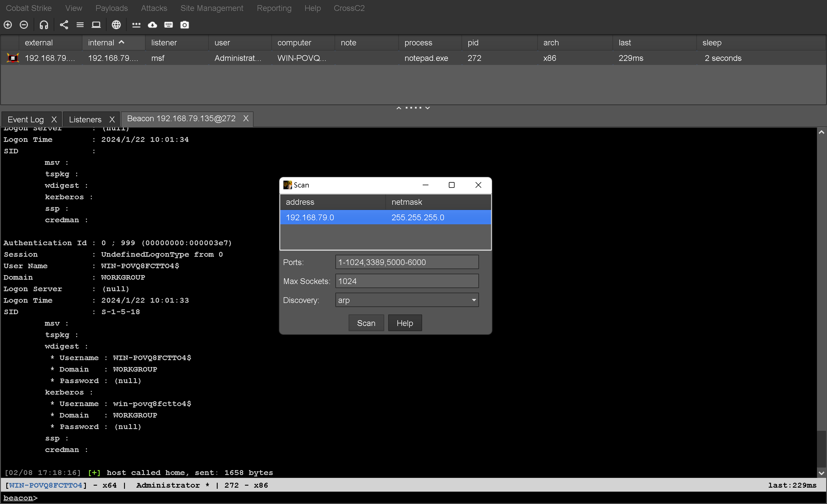View credentials with asterisks icon
Viewport: 827px width, 504px height.
point(136,24)
